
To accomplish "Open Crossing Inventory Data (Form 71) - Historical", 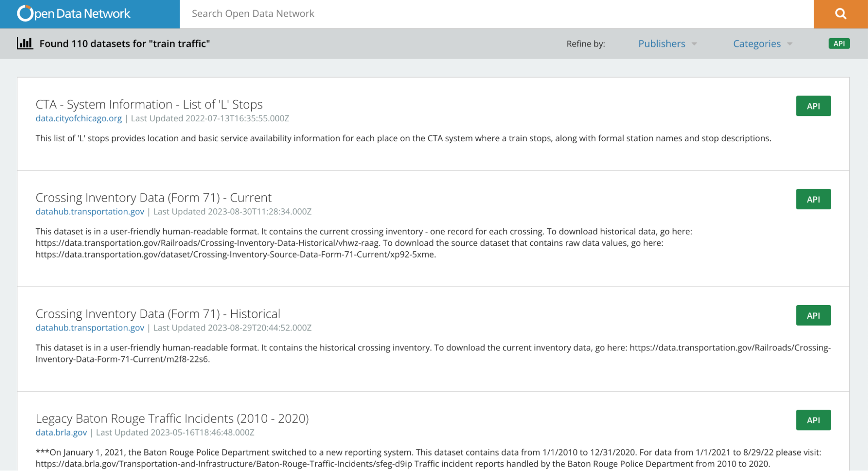I will [158, 314].
